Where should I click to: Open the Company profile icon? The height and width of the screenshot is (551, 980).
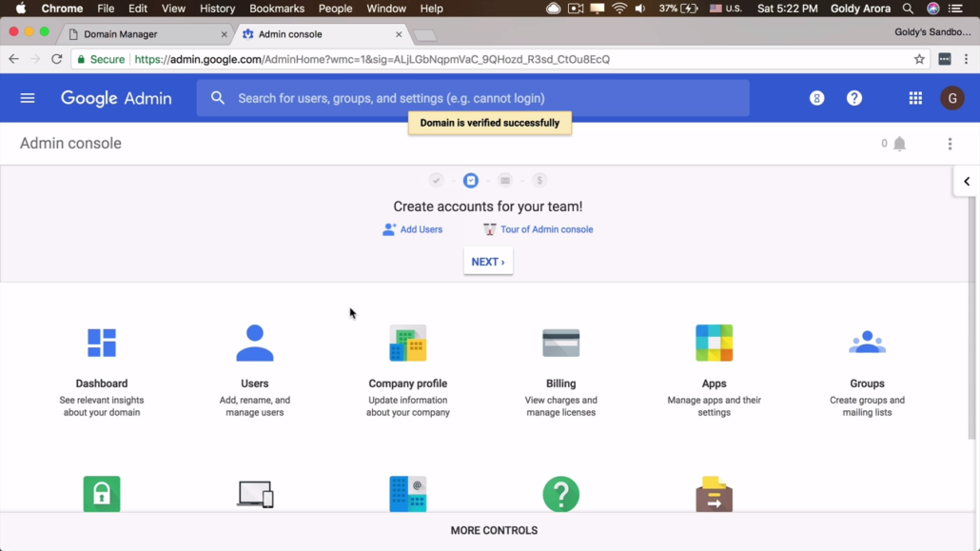click(x=407, y=343)
